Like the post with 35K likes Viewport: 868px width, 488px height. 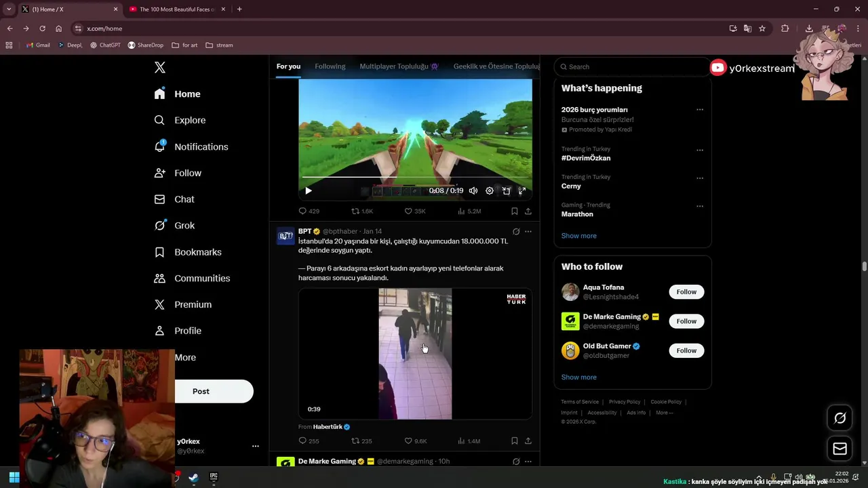(x=415, y=211)
